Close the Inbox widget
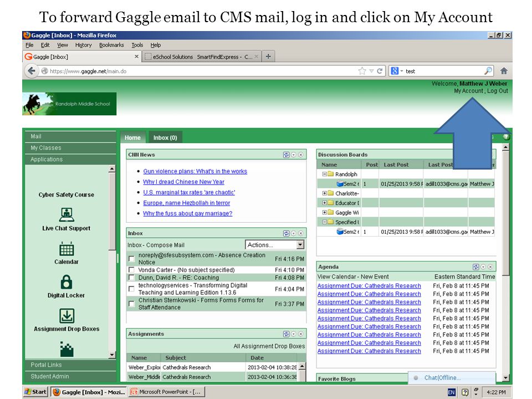532x399 pixels. point(300,233)
